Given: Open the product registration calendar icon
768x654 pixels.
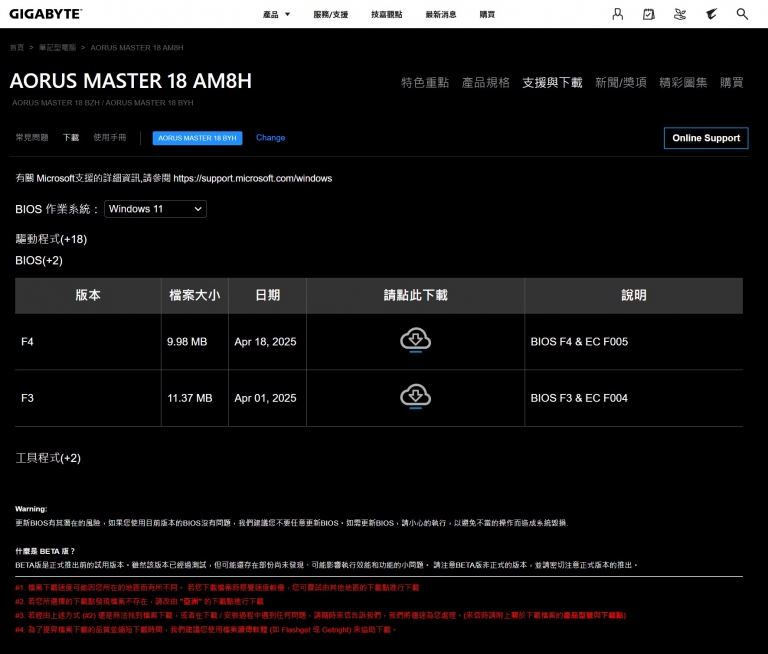Looking at the screenshot, I should tap(648, 14).
